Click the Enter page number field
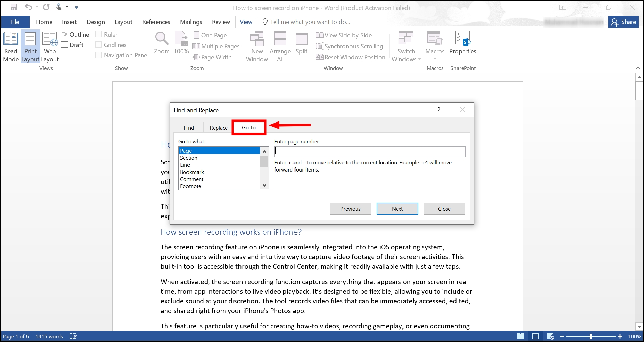Screen dimensions: 644x342 click(370, 152)
